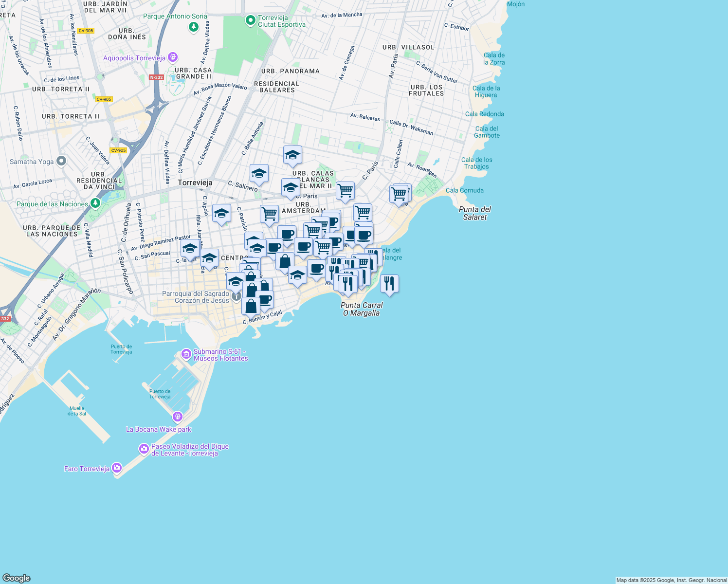The width and height of the screenshot is (728, 584).
Task: Click the school marker left of Centro label
Action: tap(209, 258)
